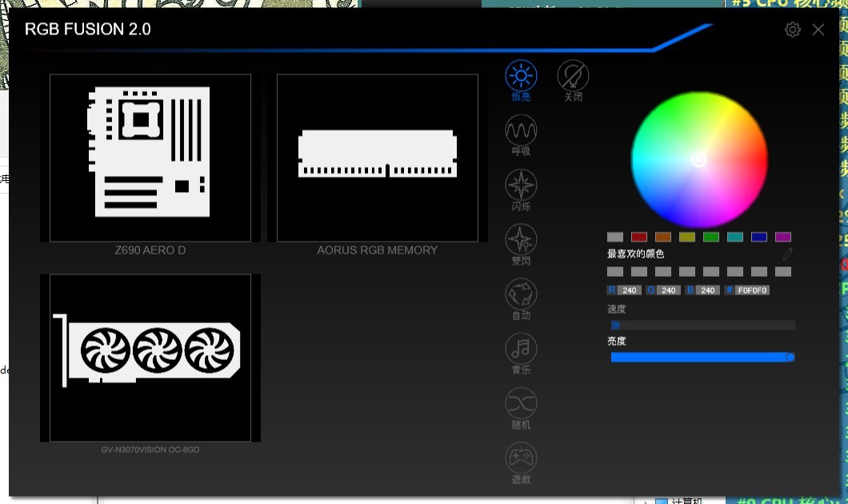Click the pencil icon to edit favorite colors

point(788,254)
